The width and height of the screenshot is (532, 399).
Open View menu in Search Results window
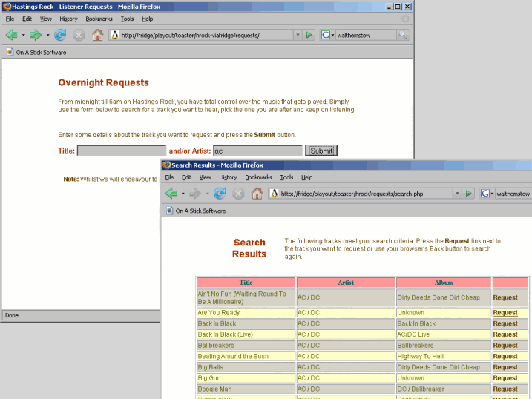(206, 177)
